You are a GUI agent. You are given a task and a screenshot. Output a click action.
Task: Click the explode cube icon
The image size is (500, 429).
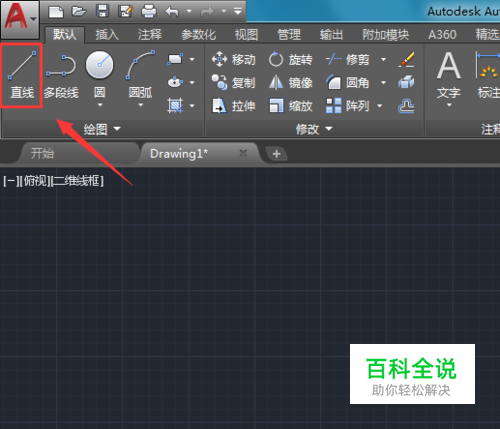(406, 82)
